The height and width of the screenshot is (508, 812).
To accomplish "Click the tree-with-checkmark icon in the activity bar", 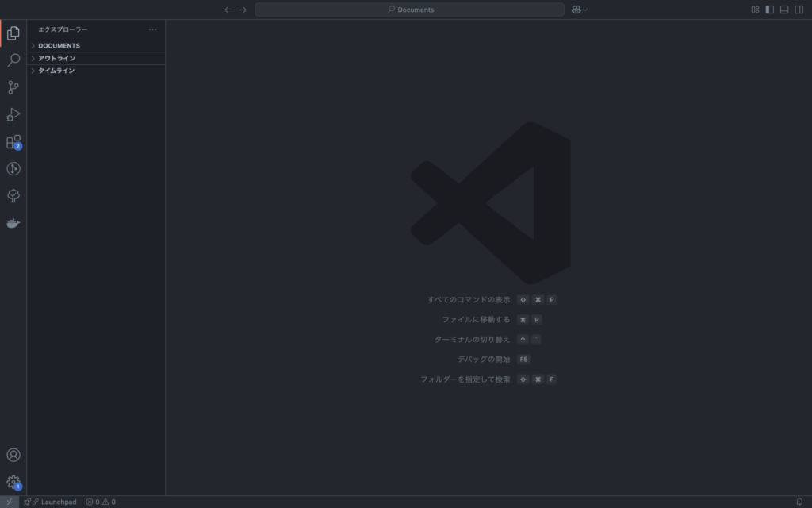I will [x=13, y=196].
